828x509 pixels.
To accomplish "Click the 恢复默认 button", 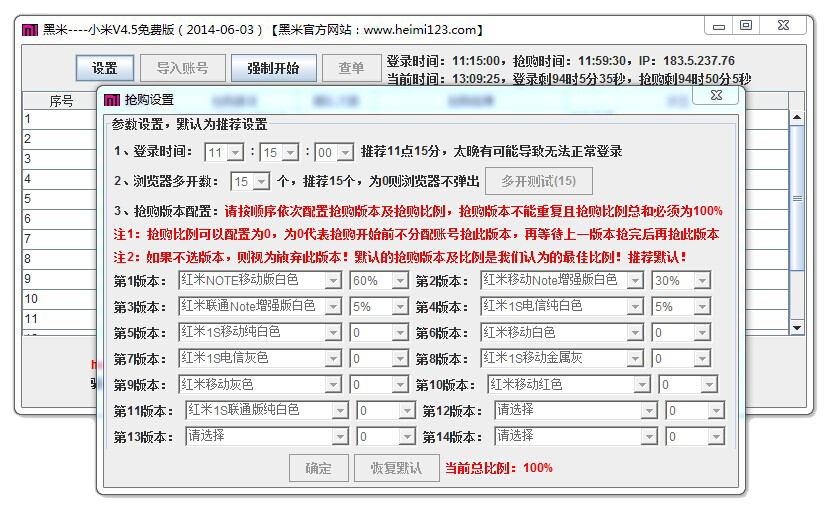I will tap(397, 468).
